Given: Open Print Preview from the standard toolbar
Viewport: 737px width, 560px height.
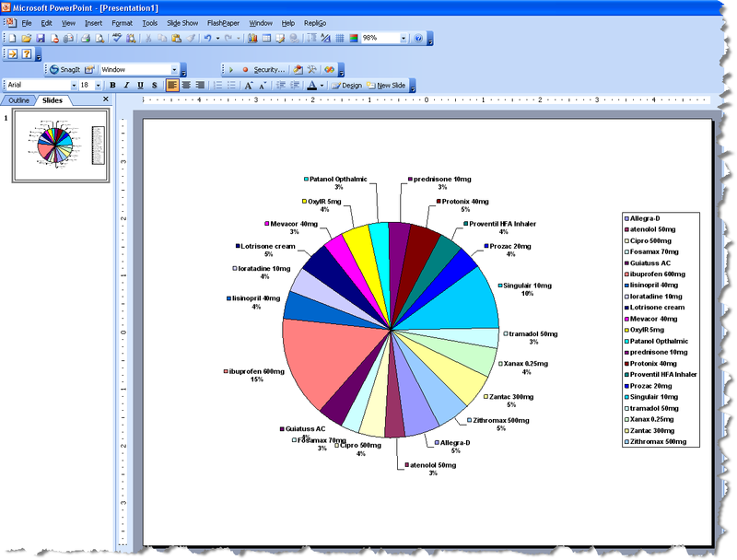Looking at the screenshot, I should click(x=99, y=38).
